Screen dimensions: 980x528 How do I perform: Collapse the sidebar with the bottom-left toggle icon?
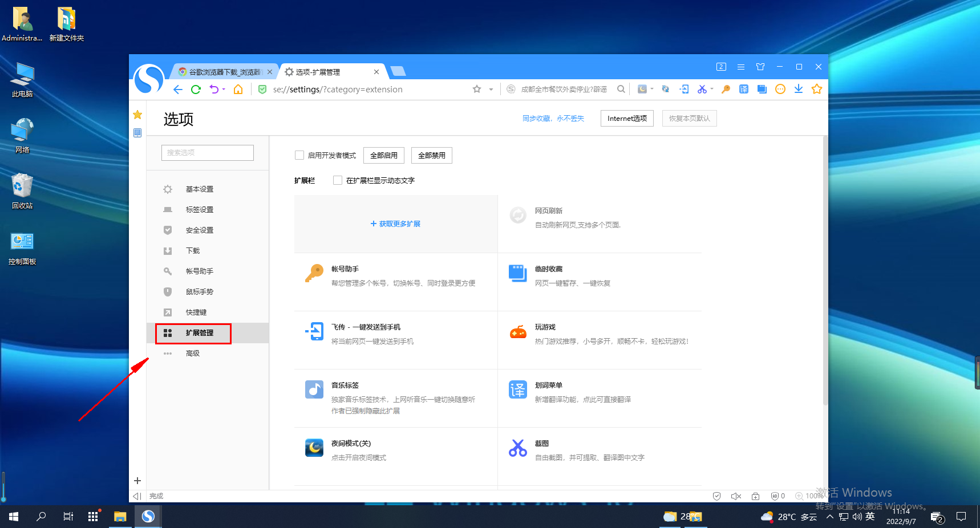[137, 496]
